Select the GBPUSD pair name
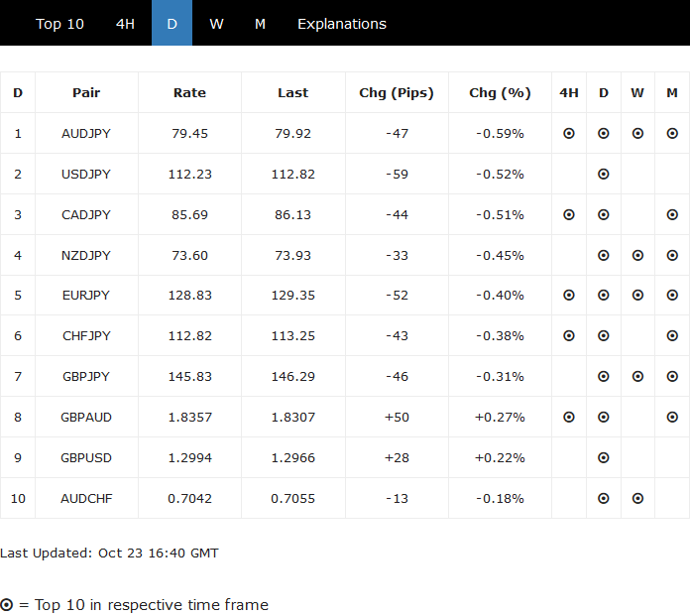The image size is (690, 616). pyautogui.click(x=86, y=458)
